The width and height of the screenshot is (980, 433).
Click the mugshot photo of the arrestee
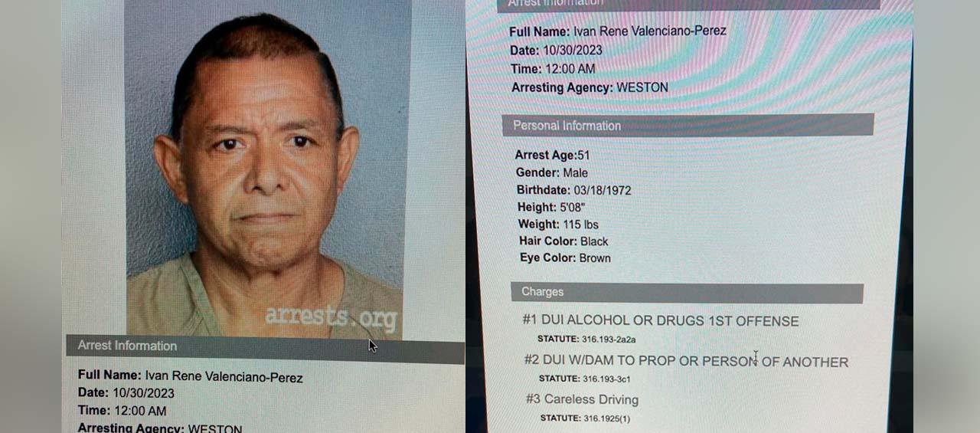point(265,169)
